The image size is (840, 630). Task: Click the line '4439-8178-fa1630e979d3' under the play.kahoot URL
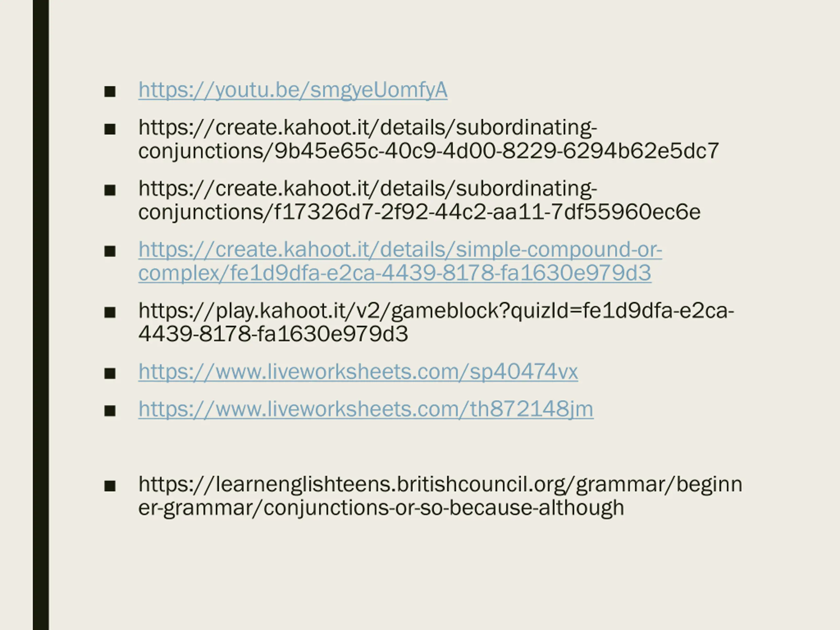click(273, 334)
